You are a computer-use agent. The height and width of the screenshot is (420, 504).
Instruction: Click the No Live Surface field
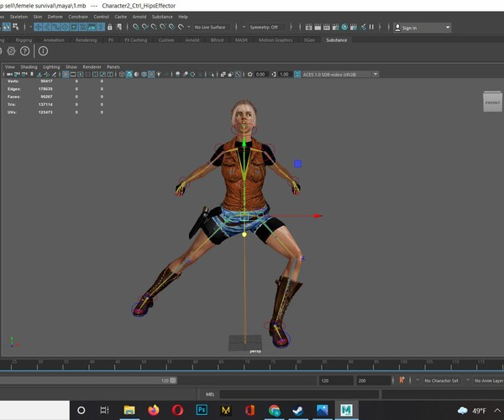tap(210, 28)
